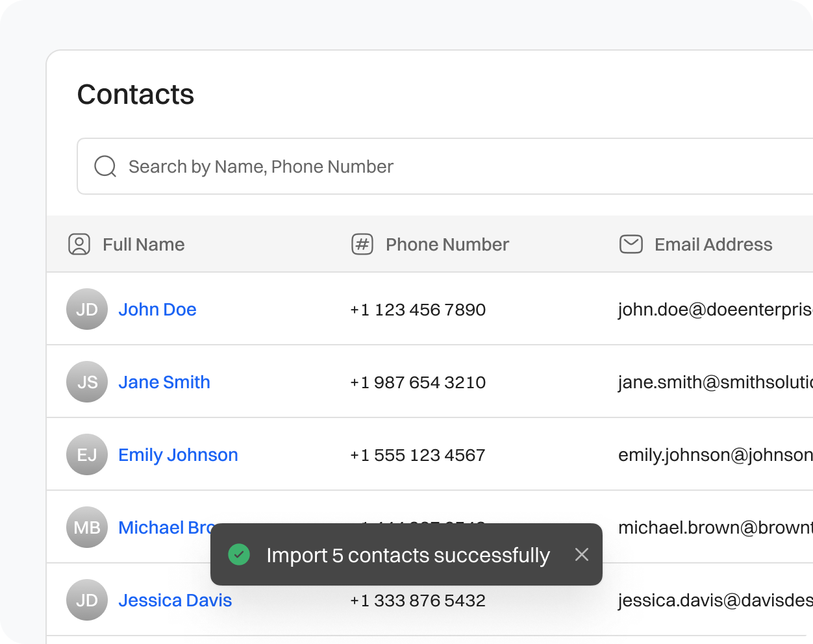Dismiss the import success notification
The width and height of the screenshot is (813, 644).
point(581,554)
